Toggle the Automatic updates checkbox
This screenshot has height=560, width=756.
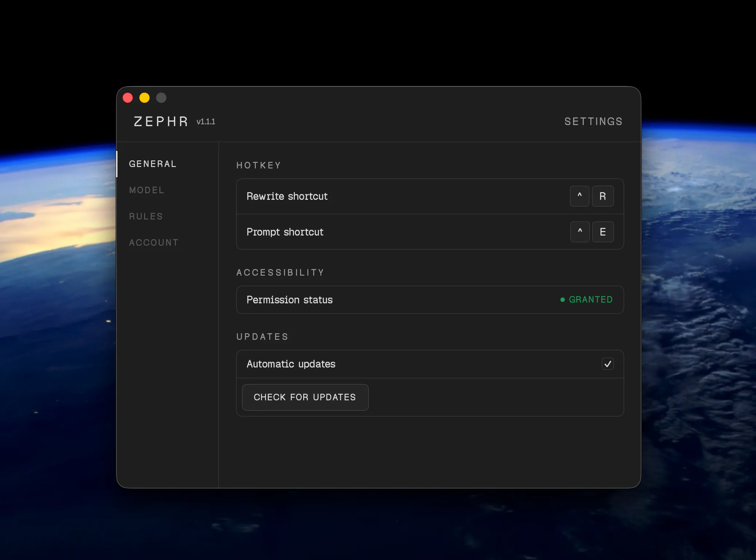click(x=608, y=364)
